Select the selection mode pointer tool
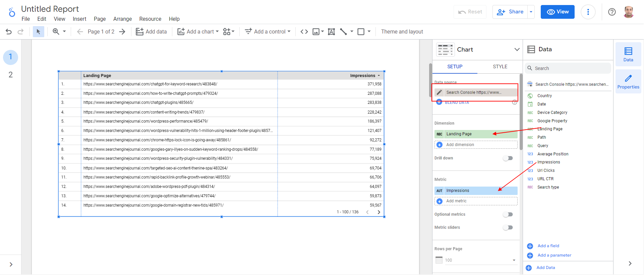The height and width of the screenshot is (275, 644). (38, 31)
